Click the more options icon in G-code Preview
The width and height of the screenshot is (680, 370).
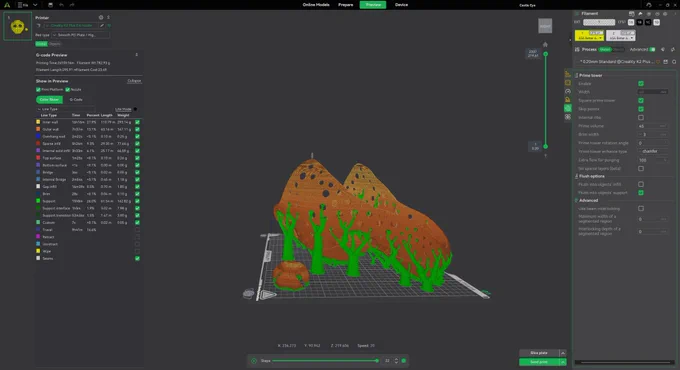(x=137, y=55)
